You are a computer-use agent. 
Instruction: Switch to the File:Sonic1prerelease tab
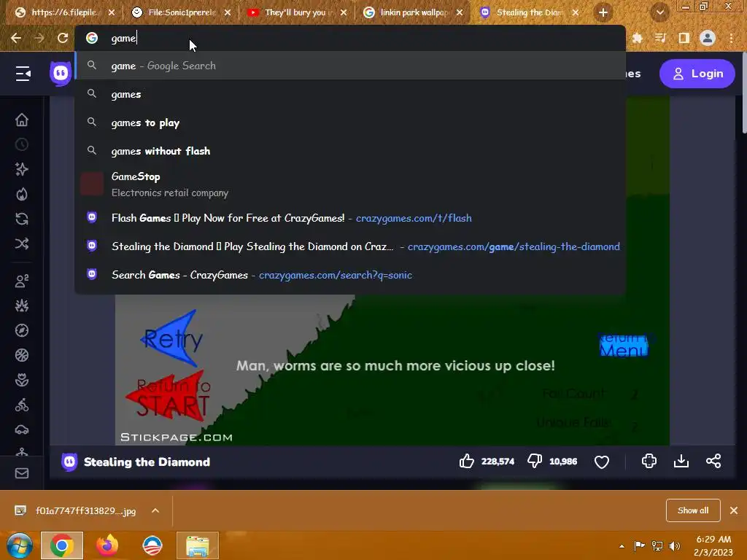tap(182, 12)
